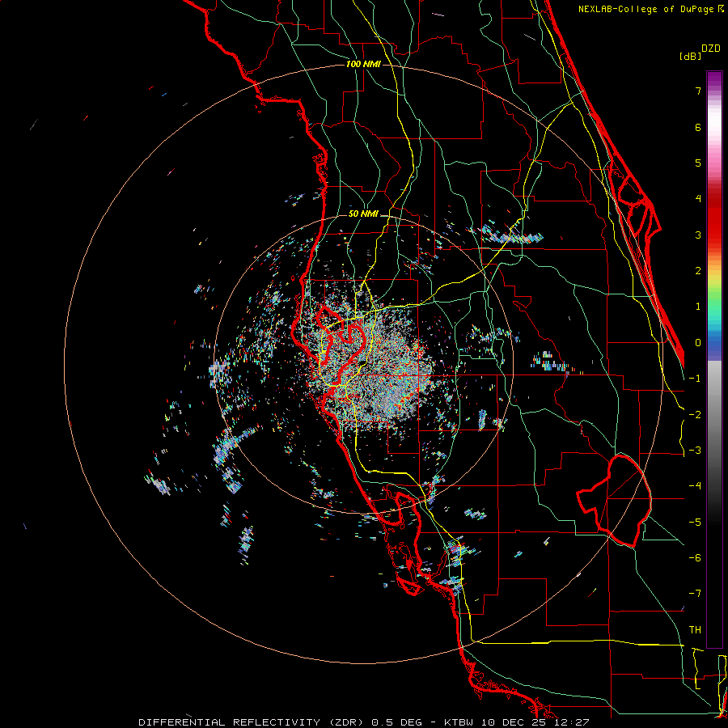Click the -3 value on the color scale
The height and width of the screenshot is (728, 728).
tap(695, 451)
